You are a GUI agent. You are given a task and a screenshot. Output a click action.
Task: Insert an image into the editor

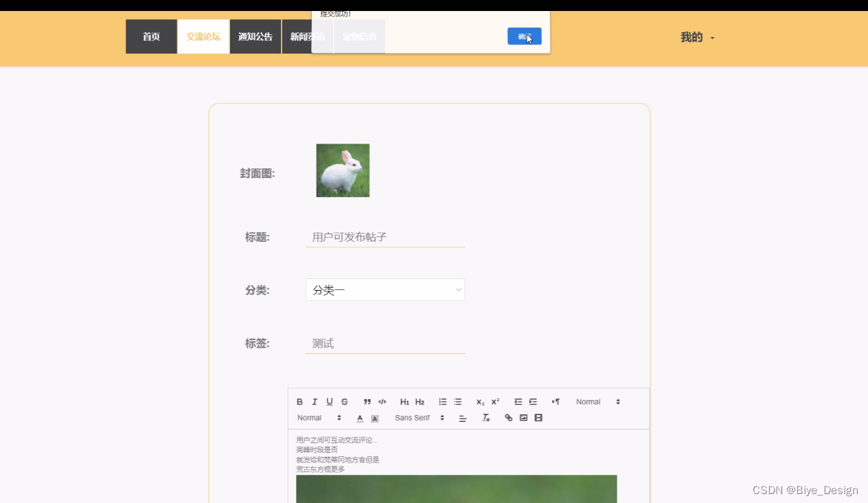524,418
